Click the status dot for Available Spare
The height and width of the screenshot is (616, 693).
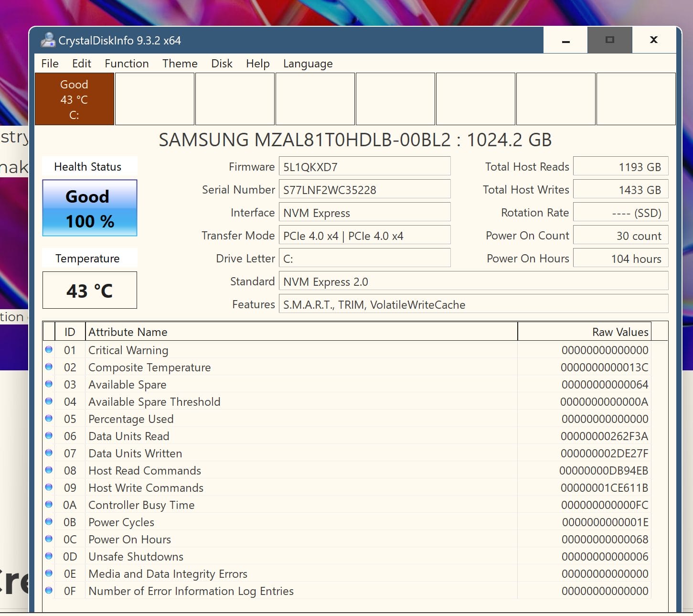tap(49, 384)
